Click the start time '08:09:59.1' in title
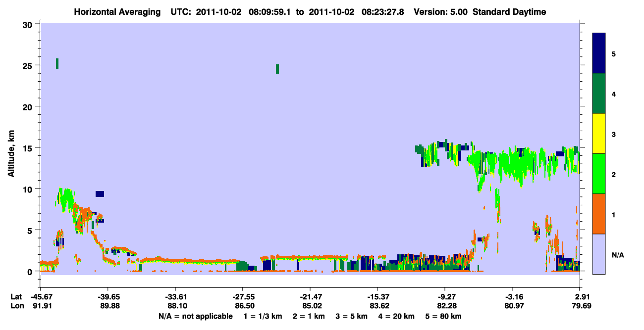644x330 pixels. click(x=270, y=12)
